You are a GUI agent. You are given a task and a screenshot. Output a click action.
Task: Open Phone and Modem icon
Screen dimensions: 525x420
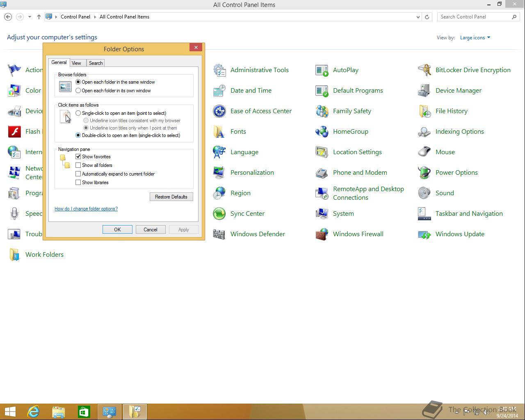coord(322,173)
